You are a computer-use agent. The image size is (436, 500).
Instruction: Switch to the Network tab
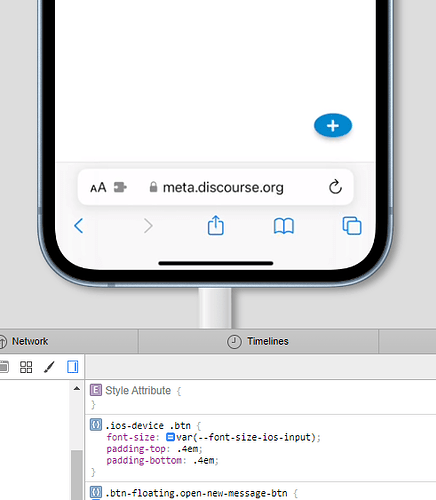click(x=30, y=341)
